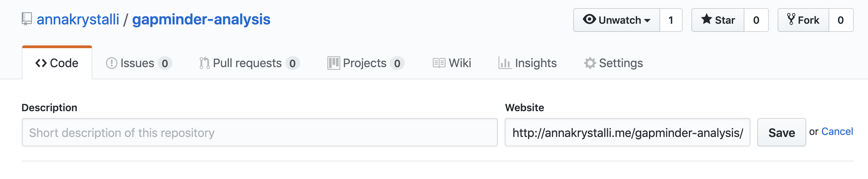Click the Wiki book icon
The height and width of the screenshot is (179, 868).
(x=439, y=63)
